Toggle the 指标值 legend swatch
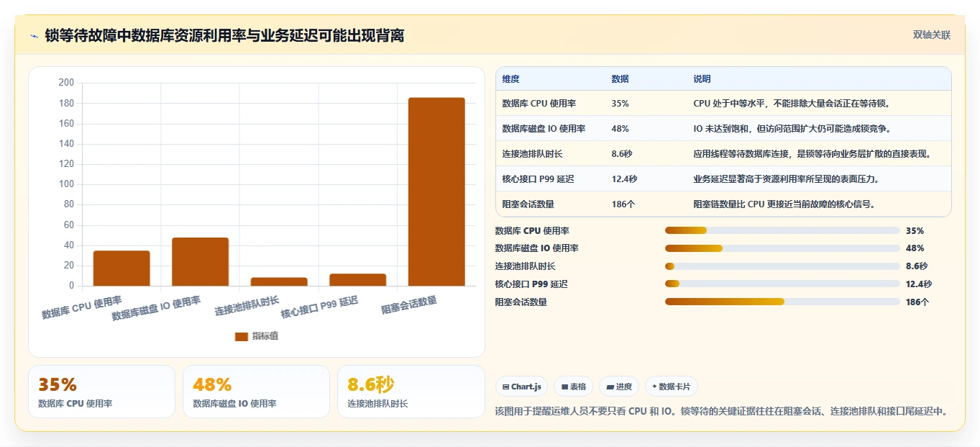The height and width of the screenshot is (447, 980). coord(242,336)
